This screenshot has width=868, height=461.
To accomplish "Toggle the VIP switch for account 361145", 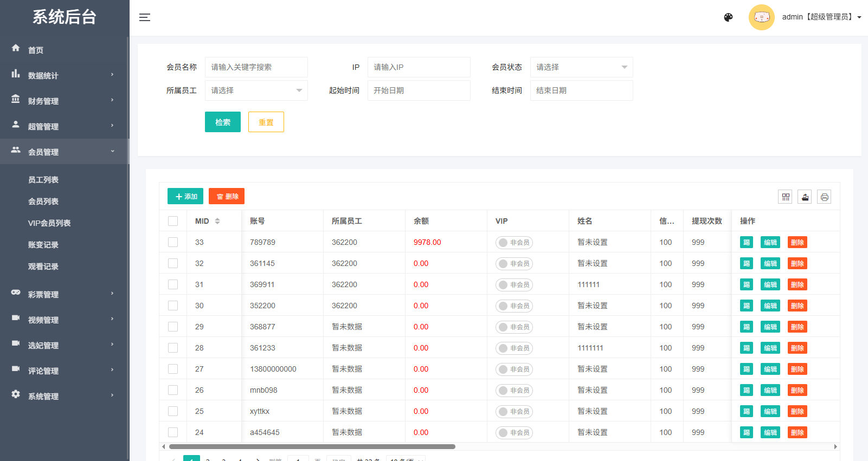I will [x=514, y=264].
